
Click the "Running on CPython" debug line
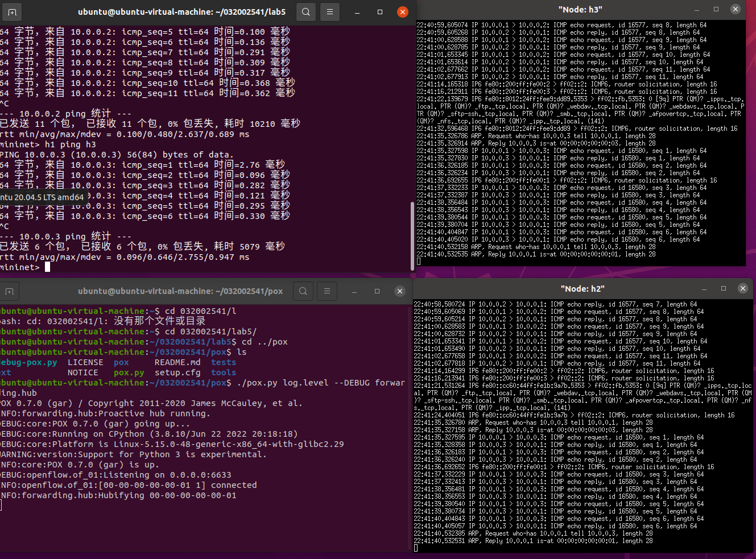click(149, 434)
